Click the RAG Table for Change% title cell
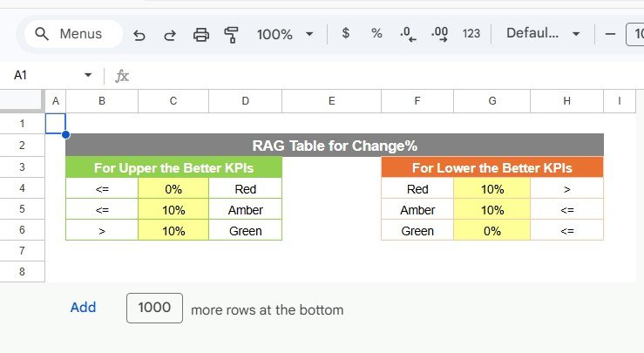 pyautogui.click(x=335, y=146)
